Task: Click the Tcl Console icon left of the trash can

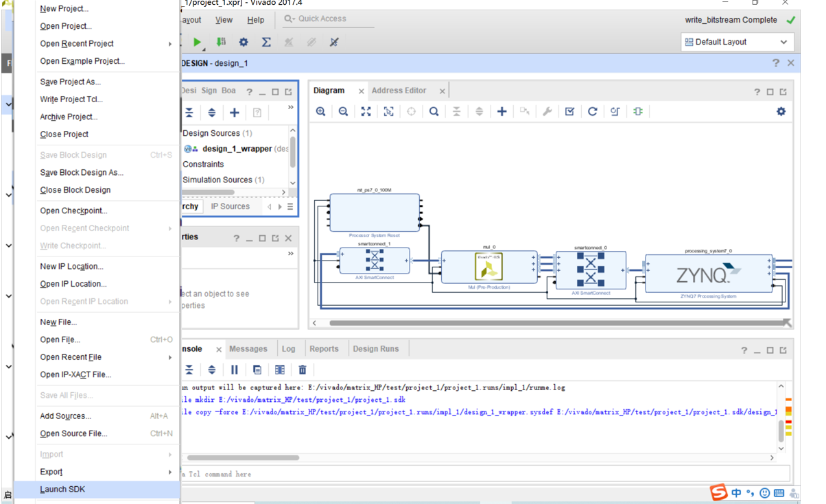Action: click(x=279, y=370)
